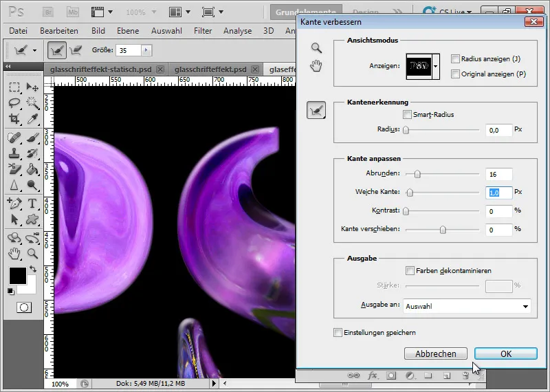Click the Zoom tool in the dialog

click(316, 47)
